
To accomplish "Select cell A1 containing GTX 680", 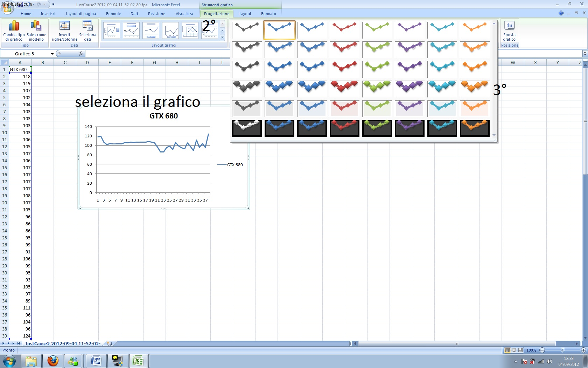I will [x=20, y=69].
